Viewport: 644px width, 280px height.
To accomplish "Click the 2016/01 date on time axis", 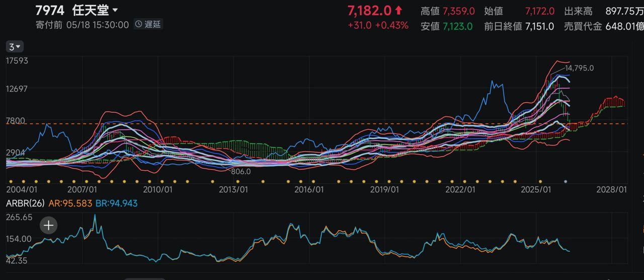I will click(x=309, y=190).
